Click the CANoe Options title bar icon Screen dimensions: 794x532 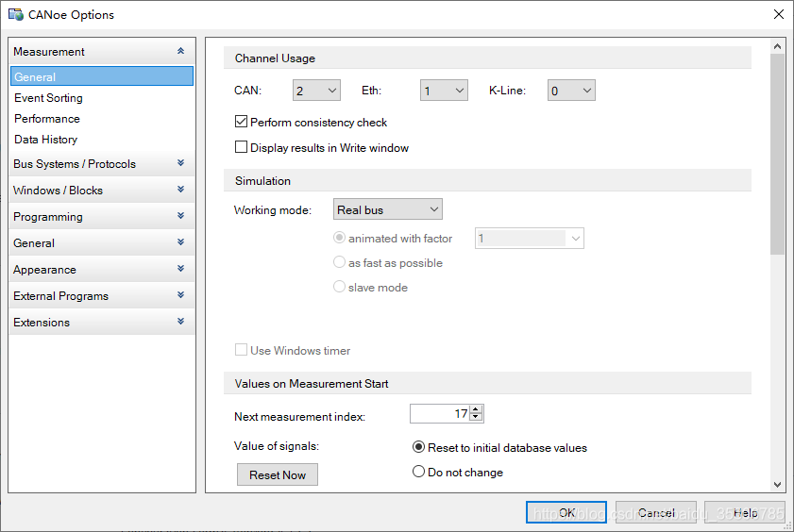(16, 14)
